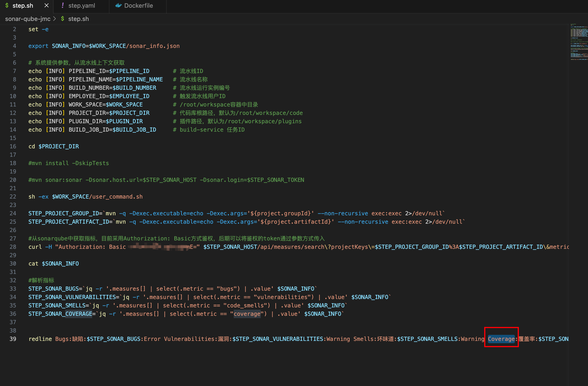Select step.sh in the breadcrumb path
The height and width of the screenshot is (386, 588).
78,19
